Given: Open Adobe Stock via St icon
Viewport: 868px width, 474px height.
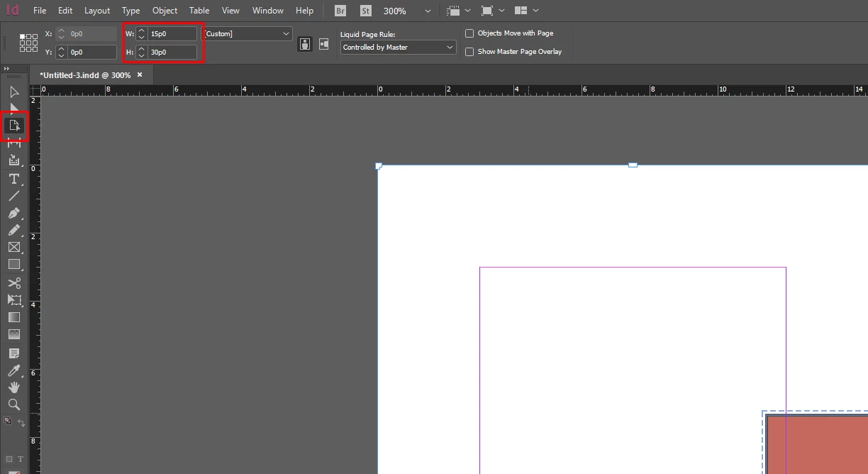Looking at the screenshot, I should click(365, 11).
